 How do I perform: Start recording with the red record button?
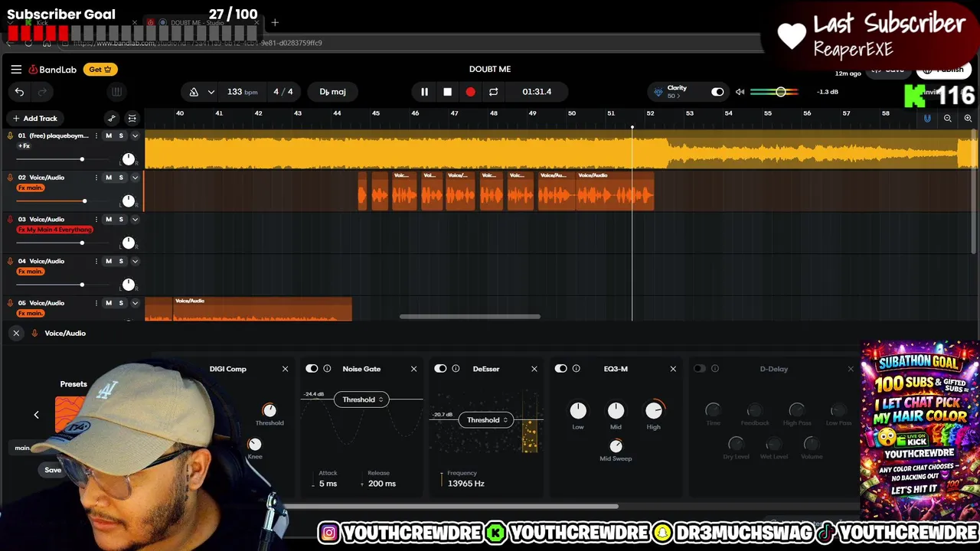coord(470,92)
